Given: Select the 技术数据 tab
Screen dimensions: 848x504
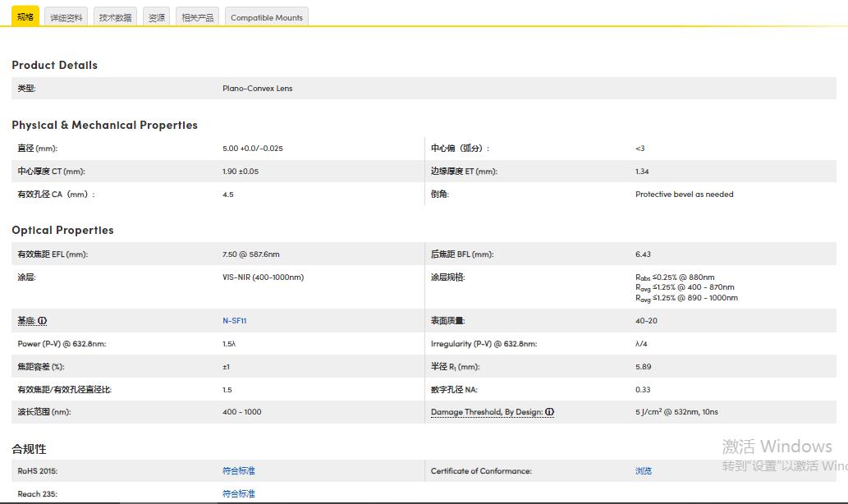Looking at the screenshot, I should [x=115, y=17].
